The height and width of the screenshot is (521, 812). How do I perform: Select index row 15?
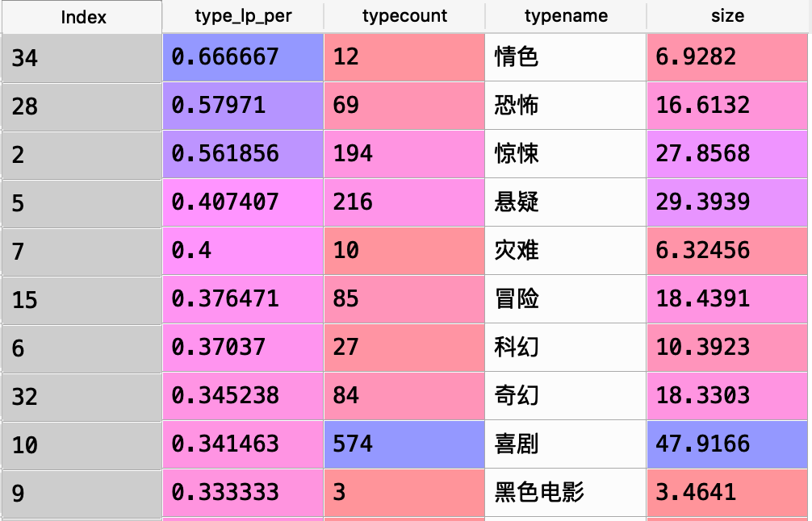[82, 299]
